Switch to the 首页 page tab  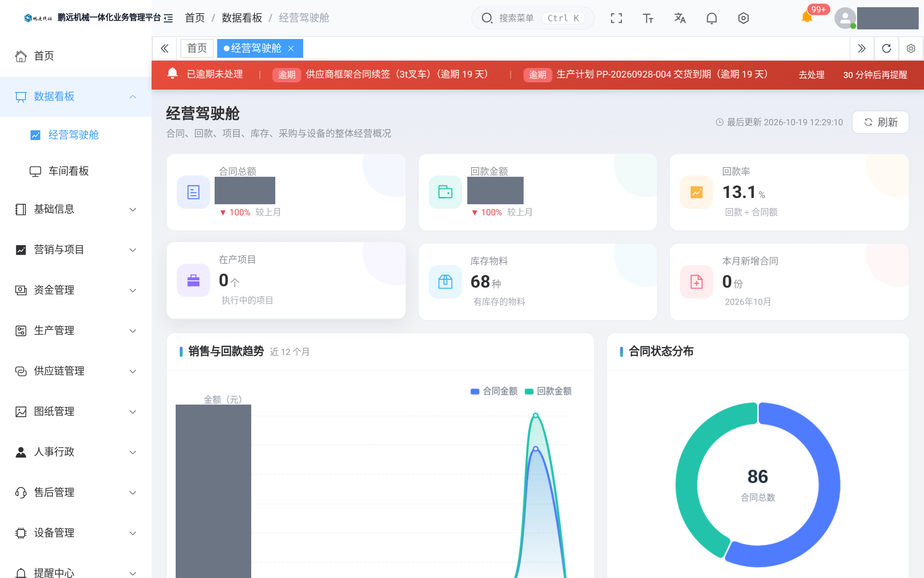[x=197, y=48]
